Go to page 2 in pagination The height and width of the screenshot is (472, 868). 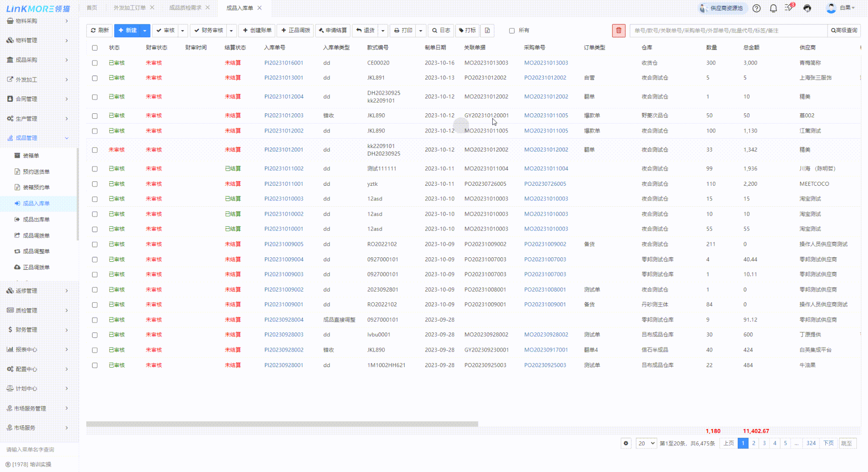coord(754,443)
